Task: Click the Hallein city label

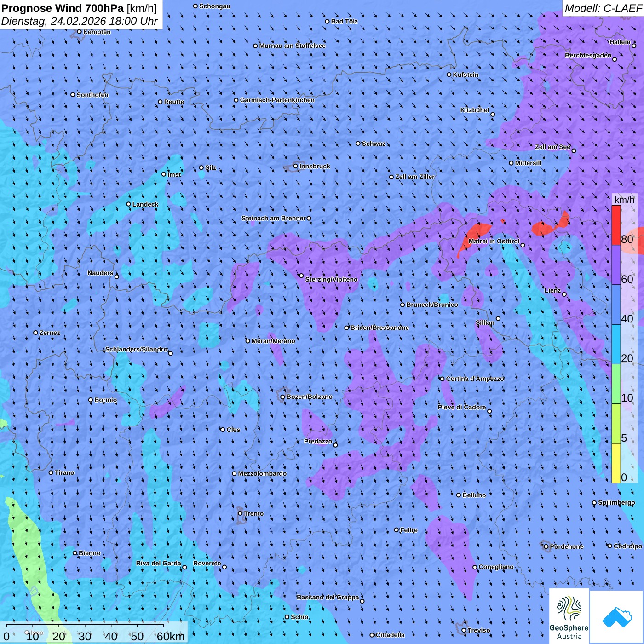Action: [x=620, y=42]
